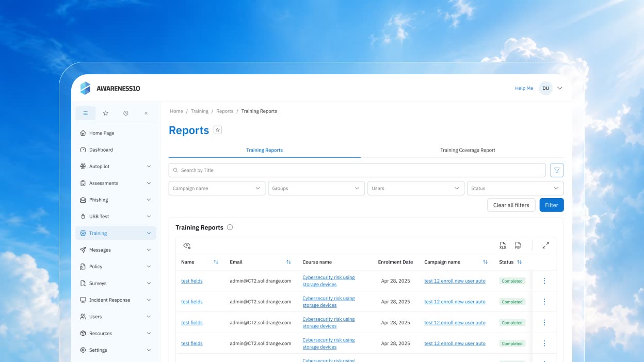Open first row's test 12 enroll campaign link
The height and width of the screenshot is (362, 644).
455,281
